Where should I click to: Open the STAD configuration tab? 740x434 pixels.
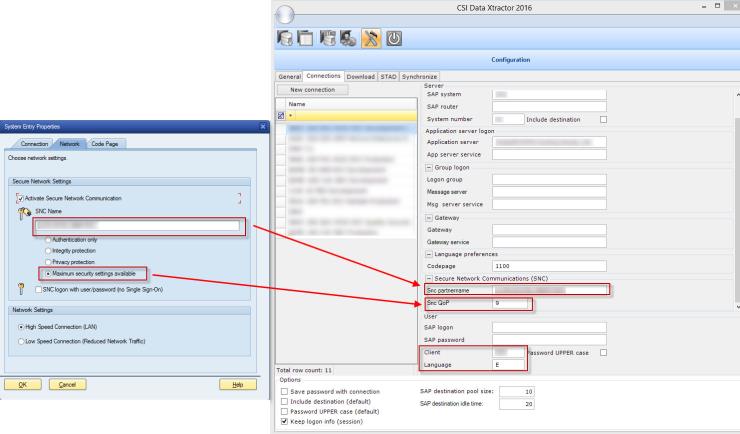click(x=388, y=76)
